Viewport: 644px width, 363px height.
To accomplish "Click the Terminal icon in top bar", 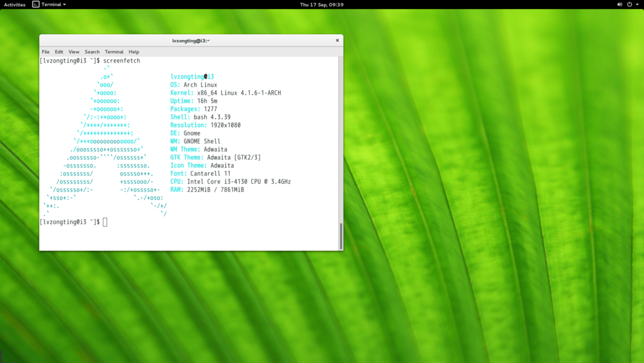I will [x=36, y=5].
